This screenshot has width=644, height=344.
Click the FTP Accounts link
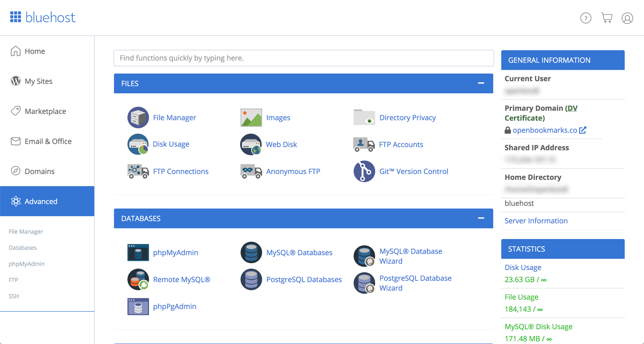401,145
